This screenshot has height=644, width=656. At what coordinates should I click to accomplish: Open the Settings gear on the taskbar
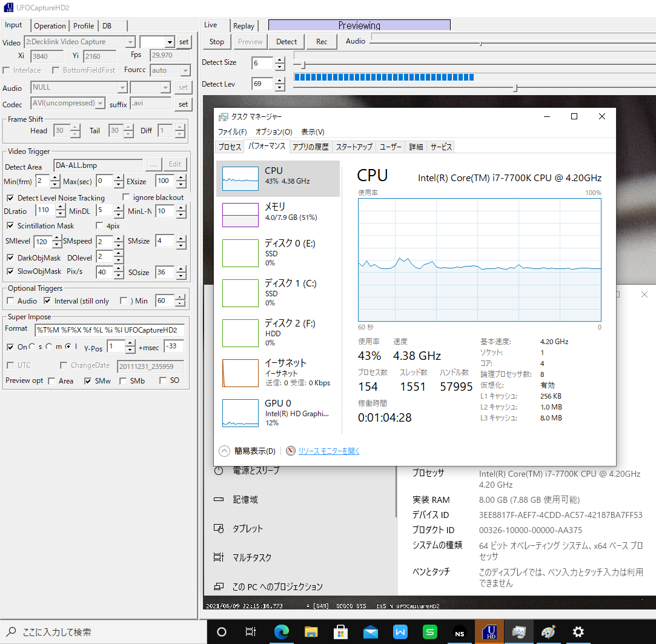[578, 632]
